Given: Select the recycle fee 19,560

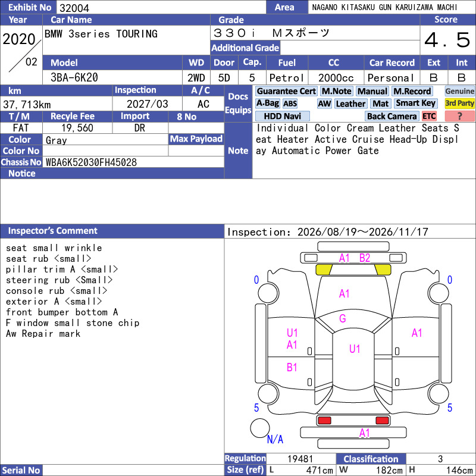Looking at the screenshot, I should 77,128.
